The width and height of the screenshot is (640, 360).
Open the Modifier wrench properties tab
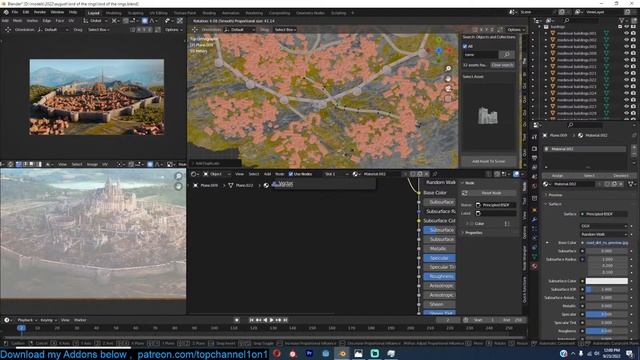tap(534, 220)
